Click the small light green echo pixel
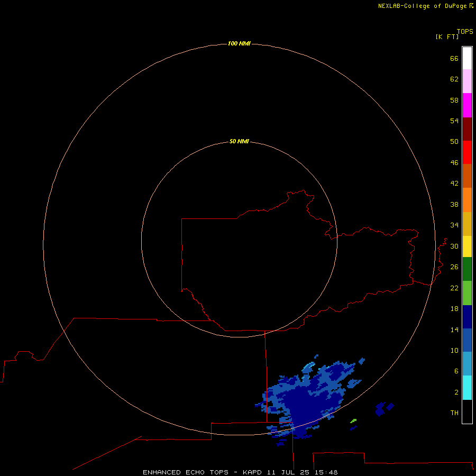The height and width of the screenshot is (476, 476). [353, 421]
